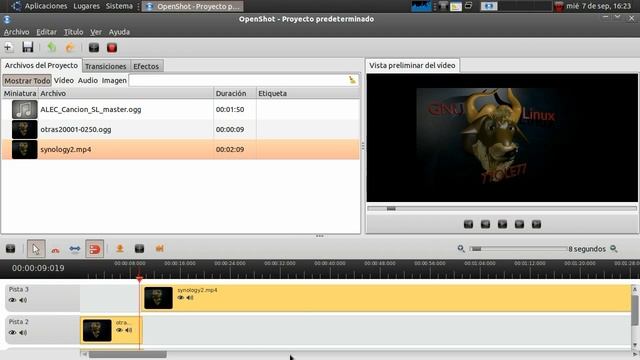Sort by the Archivo column header
Image resolution: width=640 pixels, height=360 pixels.
coord(126,93)
